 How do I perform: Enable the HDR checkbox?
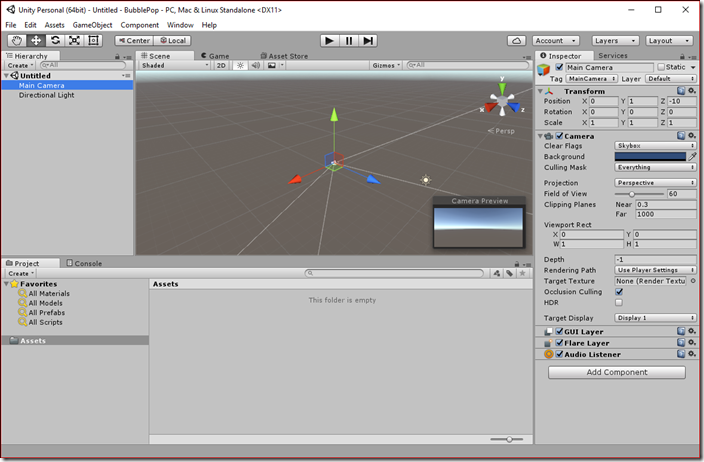pyautogui.click(x=619, y=303)
